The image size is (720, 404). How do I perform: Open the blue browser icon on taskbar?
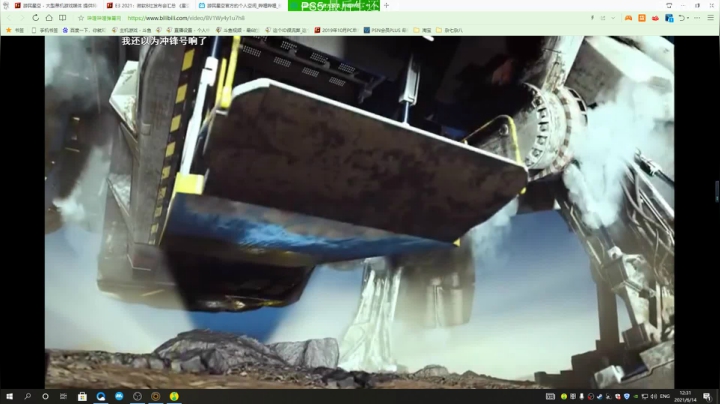tap(101, 396)
